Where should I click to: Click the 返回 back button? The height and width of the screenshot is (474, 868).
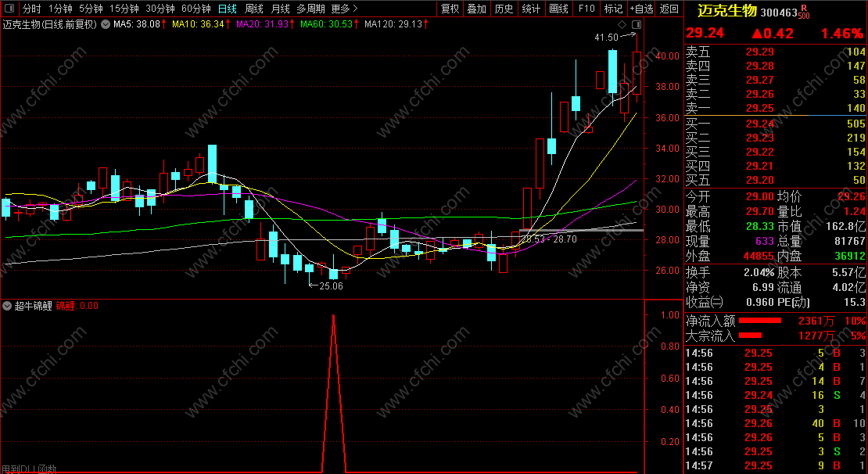669,9
